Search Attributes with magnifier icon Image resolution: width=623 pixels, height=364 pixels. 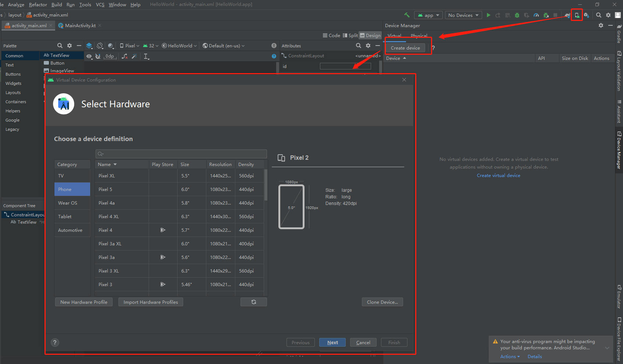coord(359,46)
